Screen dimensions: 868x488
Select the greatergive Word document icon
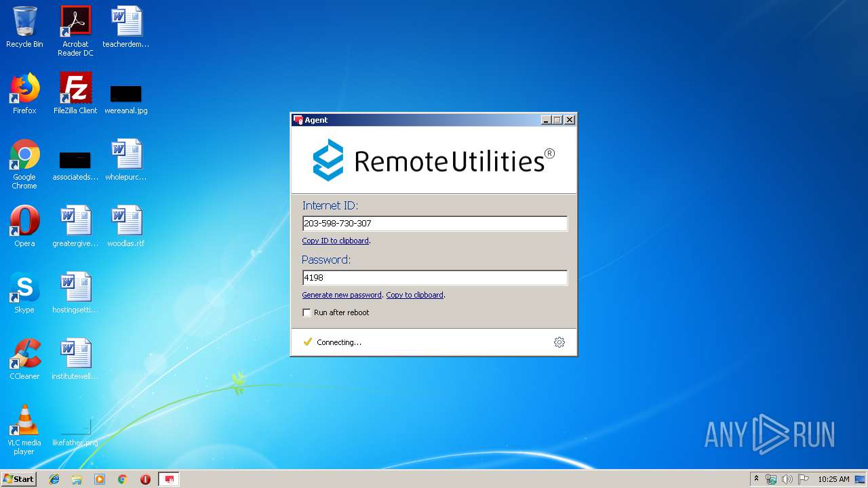pos(75,226)
